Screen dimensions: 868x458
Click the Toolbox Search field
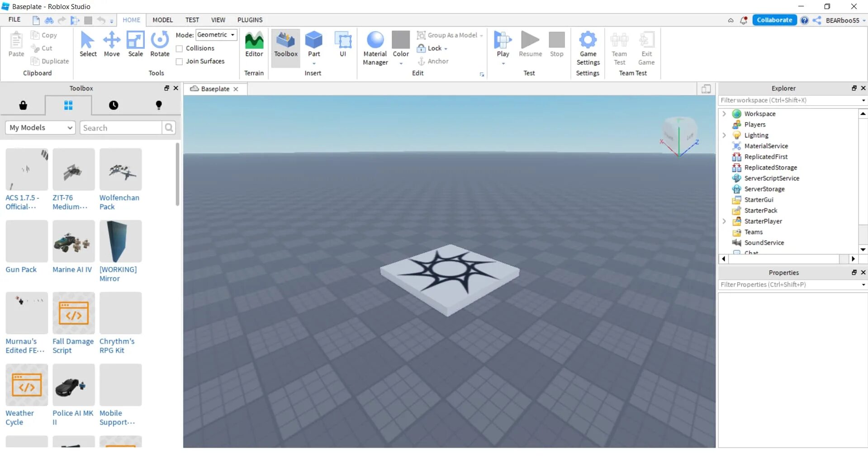tap(121, 127)
